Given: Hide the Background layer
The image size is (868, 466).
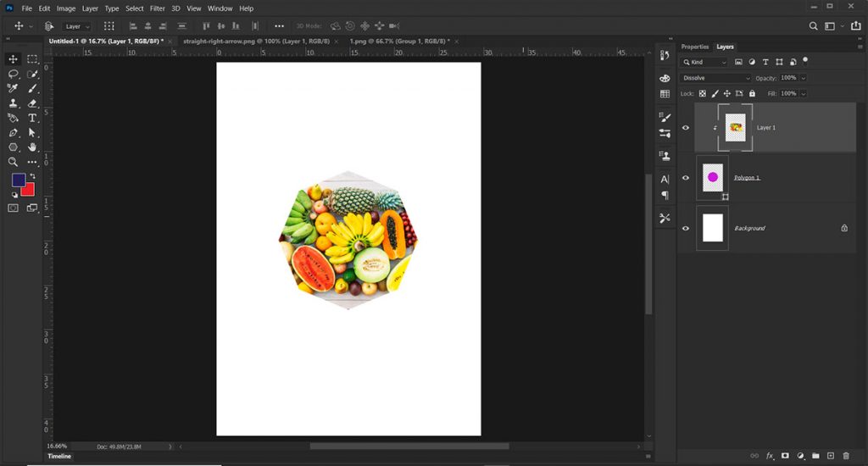Looking at the screenshot, I should pyautogui.click(x=685, y=229).
